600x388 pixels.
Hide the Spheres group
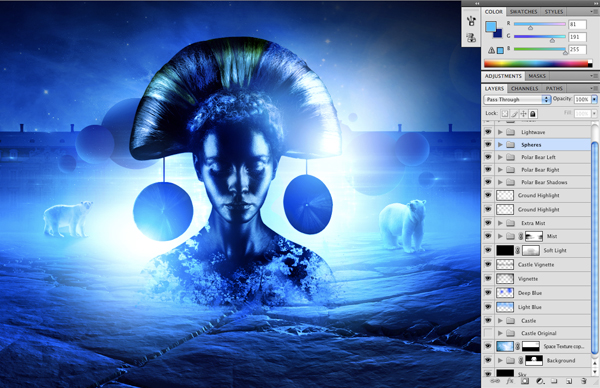click(x=488, y=145)
